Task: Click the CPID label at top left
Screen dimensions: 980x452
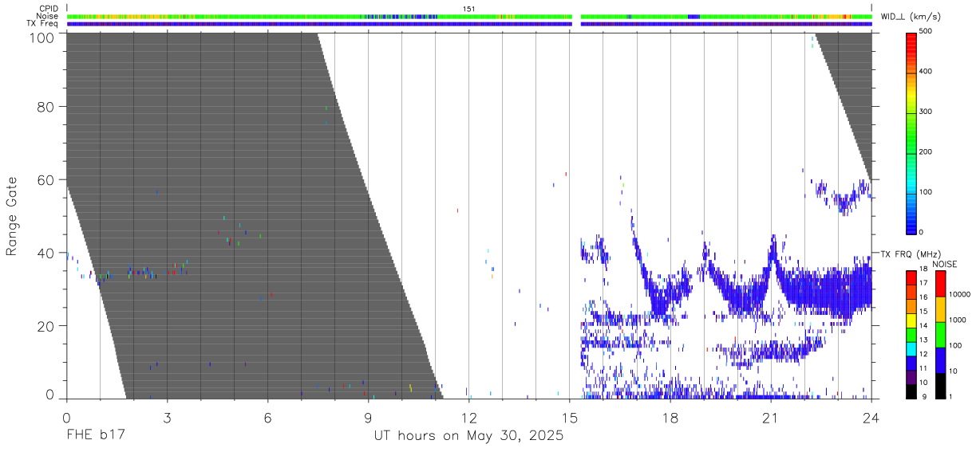Action: pyautogui.click(x=49, y=9)
